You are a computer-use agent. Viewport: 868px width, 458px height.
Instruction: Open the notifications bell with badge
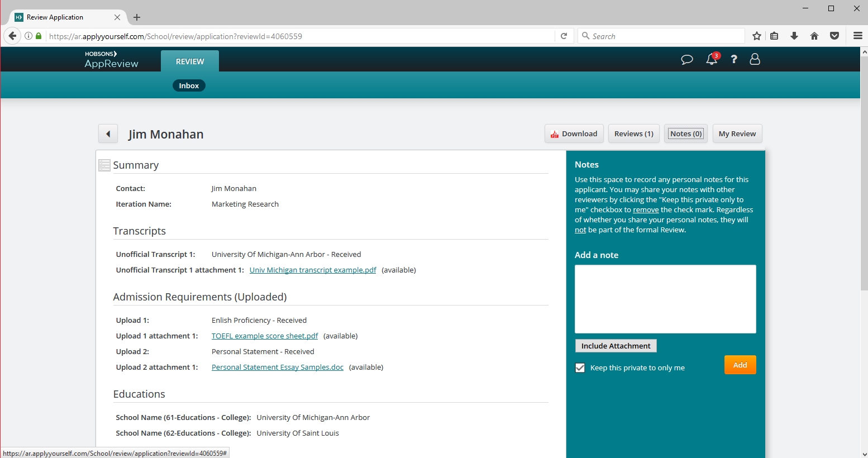click(712, 59)
